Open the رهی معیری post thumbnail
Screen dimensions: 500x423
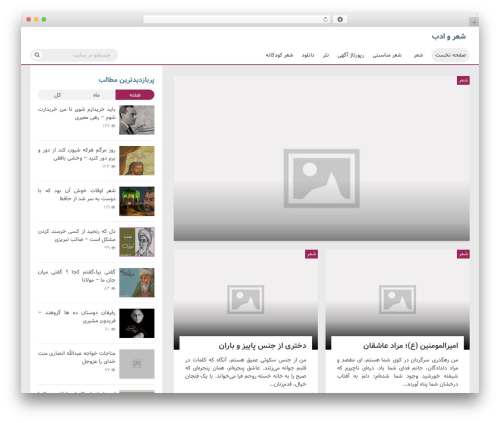point(137,120)
